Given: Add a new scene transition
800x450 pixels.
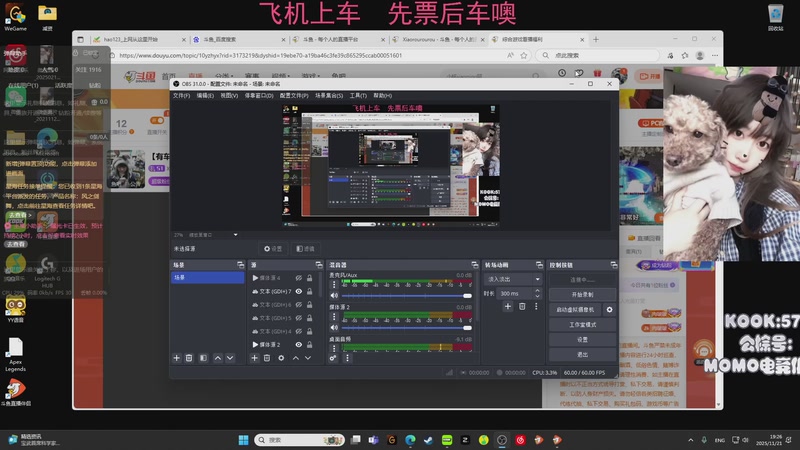Looking at the screenshot, I should point(508,306).
